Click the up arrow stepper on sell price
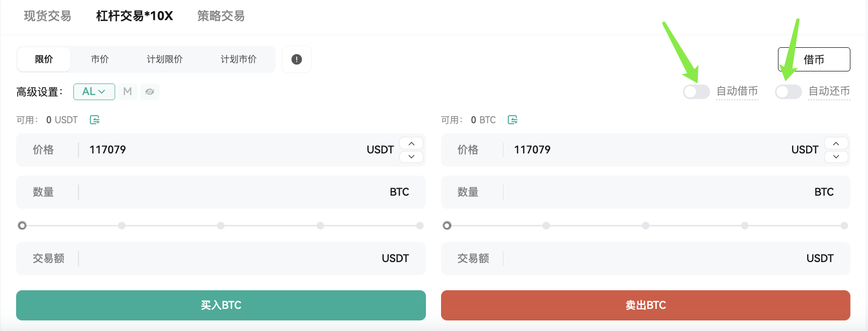This screenshot has height=331, width=868. click(836, 143)
